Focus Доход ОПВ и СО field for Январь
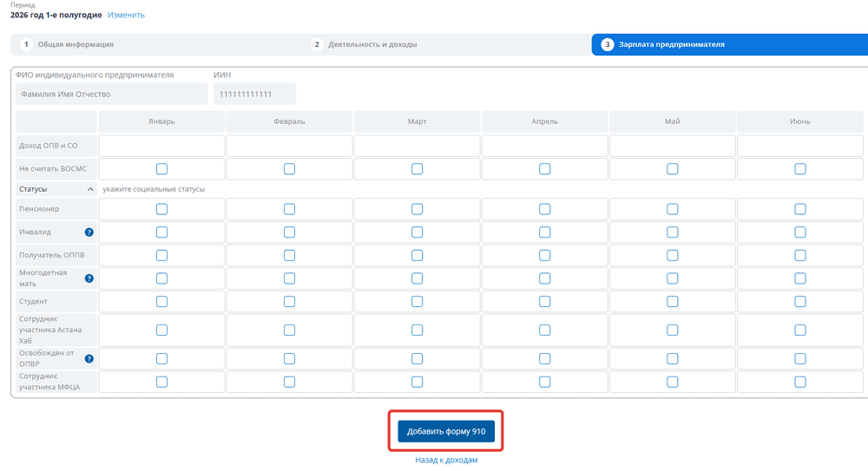This screenshot has height=471, width=868. [161, 146]
